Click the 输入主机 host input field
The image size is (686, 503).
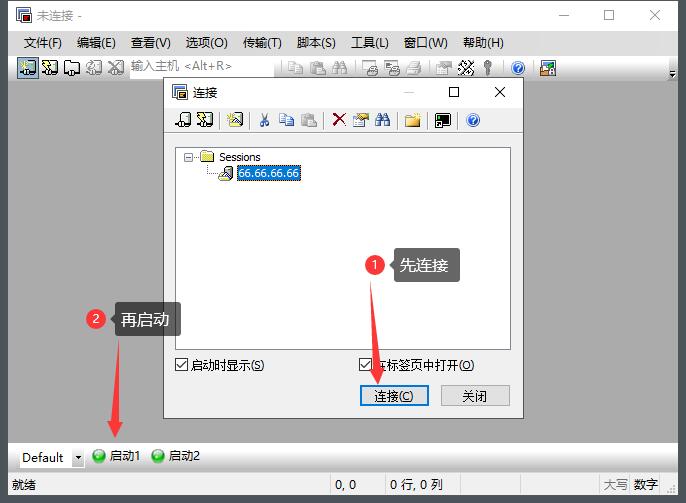coord(200,67)
